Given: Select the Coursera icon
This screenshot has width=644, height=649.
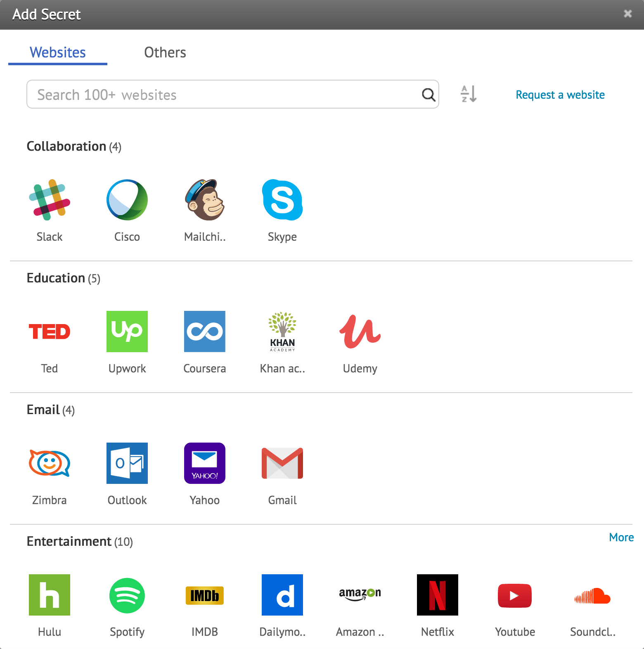Looking at the screenshot, I should (x=205, y=332).
